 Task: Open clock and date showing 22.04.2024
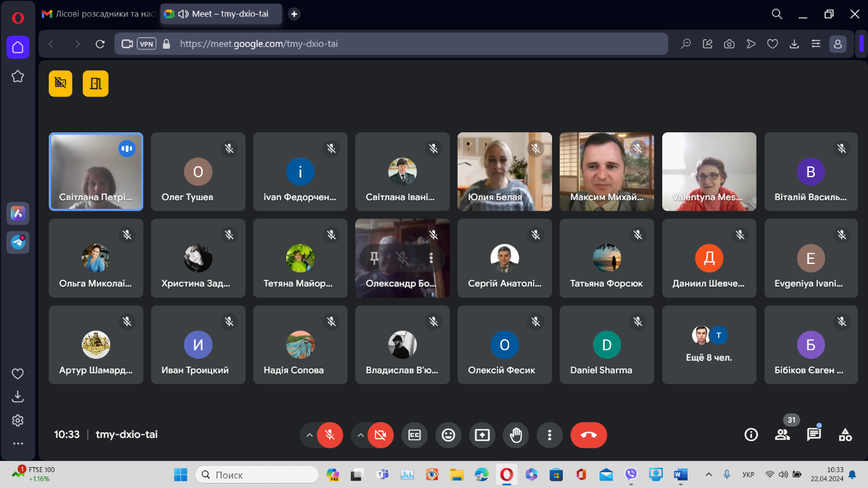click(x=827, y=474)
